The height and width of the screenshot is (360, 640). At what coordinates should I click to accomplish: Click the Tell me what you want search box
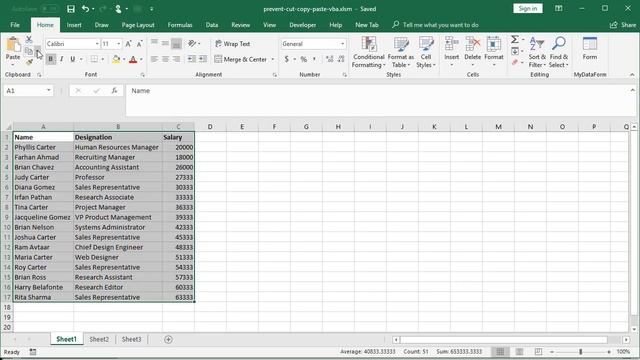point(436,25)
